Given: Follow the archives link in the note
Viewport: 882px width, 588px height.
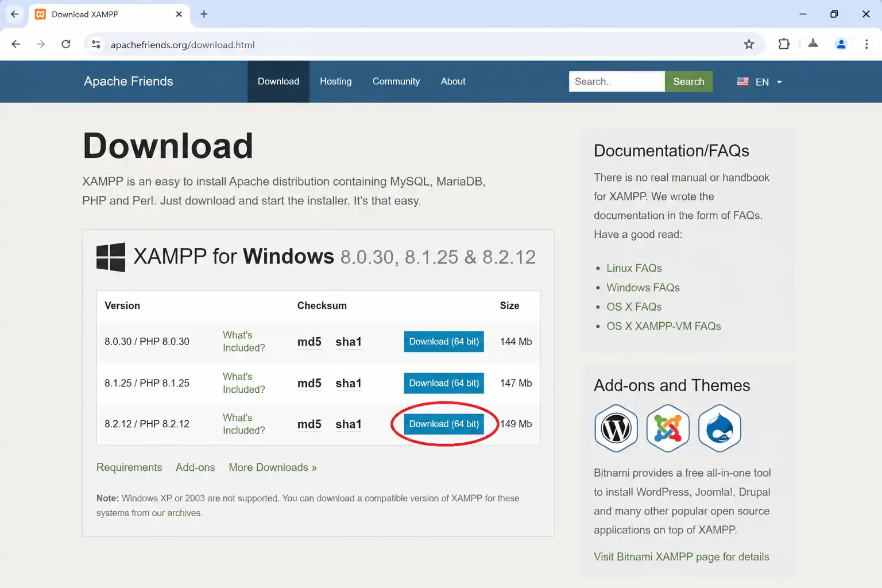Looking at the screenshot, I should (184, 513).
